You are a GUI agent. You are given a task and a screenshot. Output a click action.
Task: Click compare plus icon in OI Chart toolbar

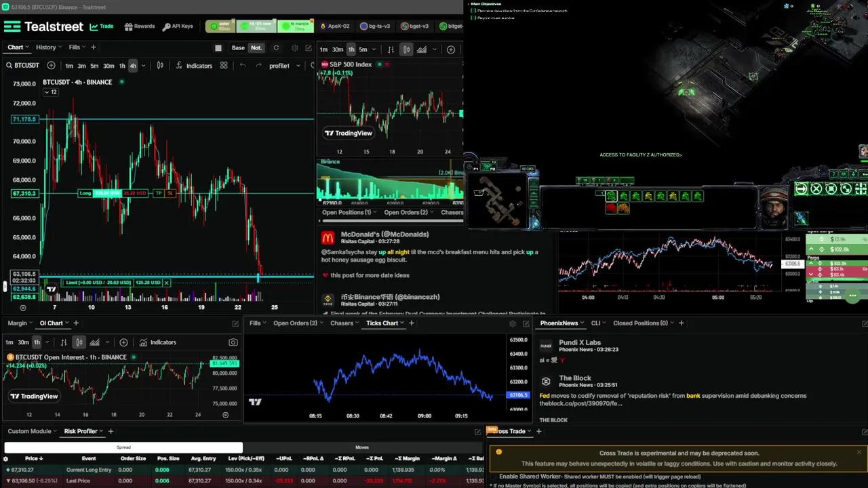(123, 342)
